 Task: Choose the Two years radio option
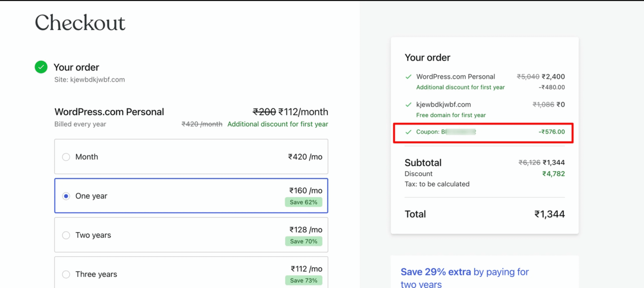point(66,235)
